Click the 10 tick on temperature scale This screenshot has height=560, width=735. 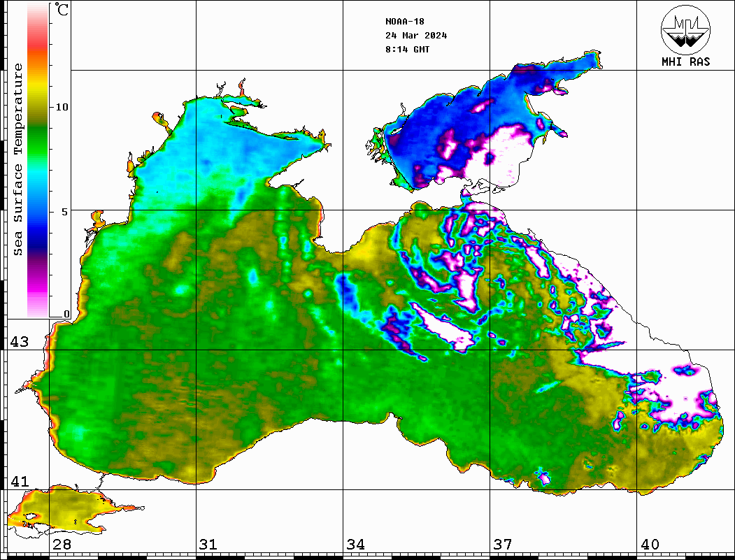pyautogui.click(x=62, y=107)
